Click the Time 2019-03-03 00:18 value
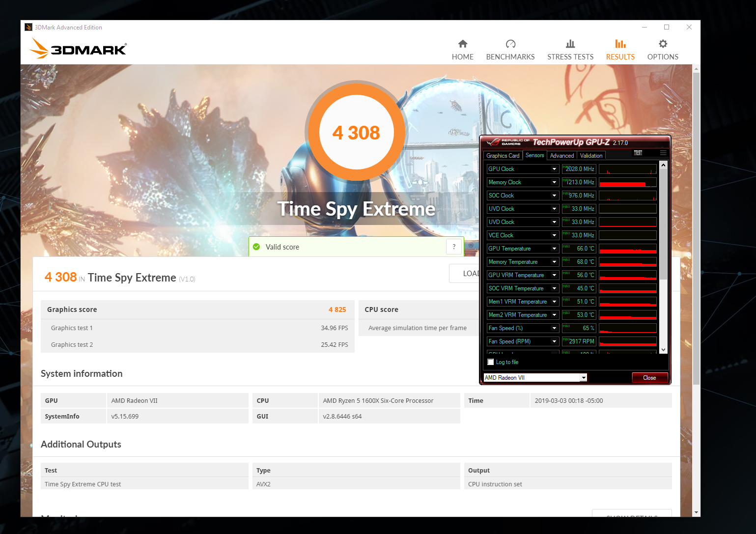 [x=601, y=400]
